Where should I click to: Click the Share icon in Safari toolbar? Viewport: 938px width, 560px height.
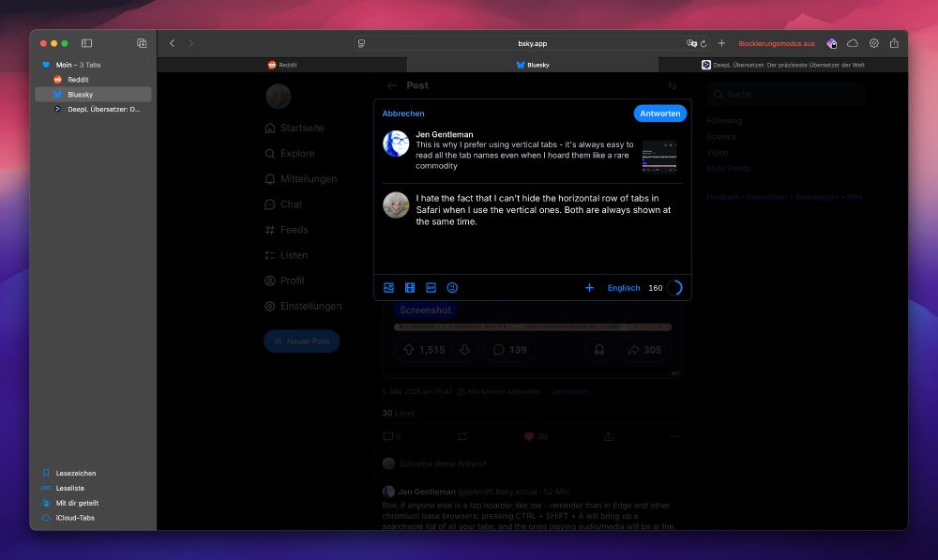coord(894,43)
